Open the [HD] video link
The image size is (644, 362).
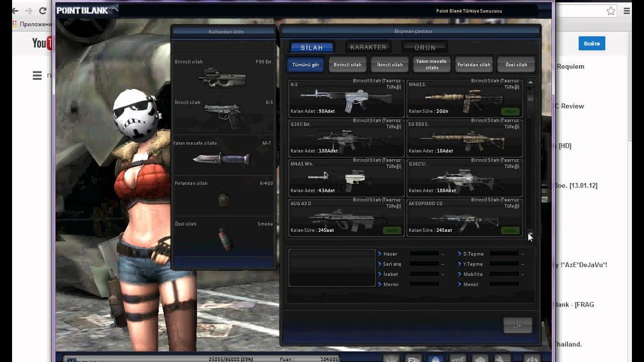click(x=565, y=146)
